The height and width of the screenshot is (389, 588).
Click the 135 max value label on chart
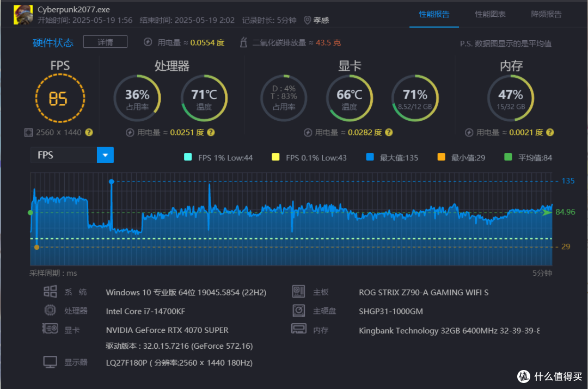(x=568, y=181)
